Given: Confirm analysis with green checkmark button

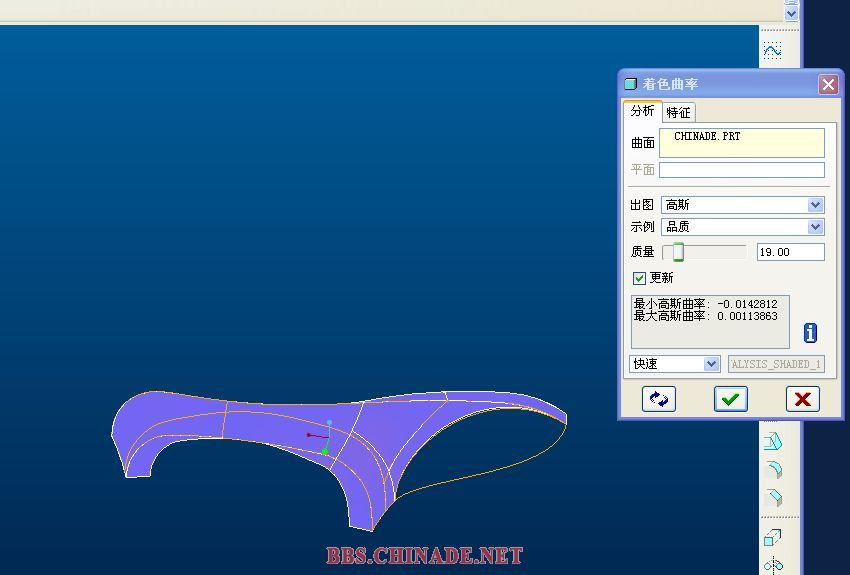Looking at the screenshot, I should coord(730,399).
